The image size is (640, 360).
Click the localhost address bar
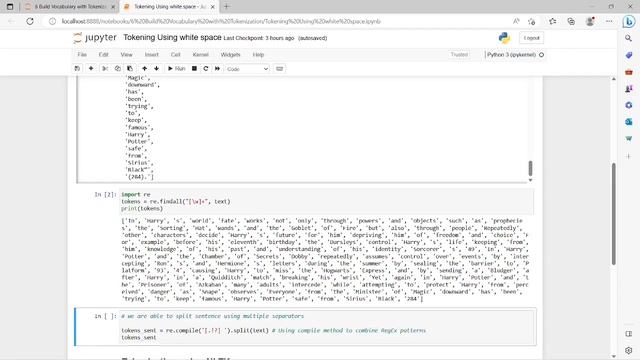click(x=221, y=21)
